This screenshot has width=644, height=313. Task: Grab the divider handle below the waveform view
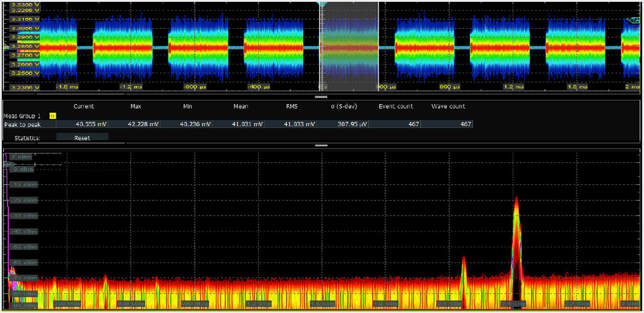click(320, 97)
